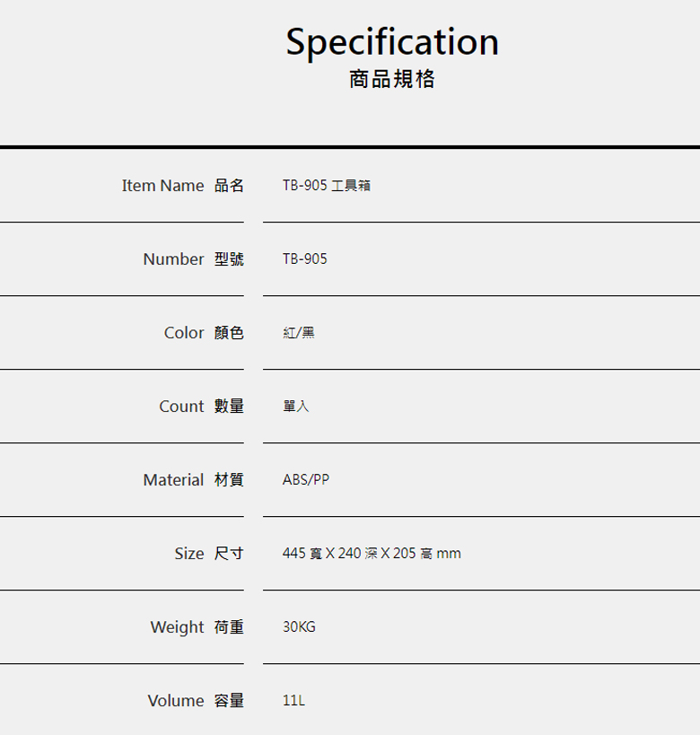The image size is (700, 735).
Task: Click the ABS/PP material value
Action: coord(305,480)
